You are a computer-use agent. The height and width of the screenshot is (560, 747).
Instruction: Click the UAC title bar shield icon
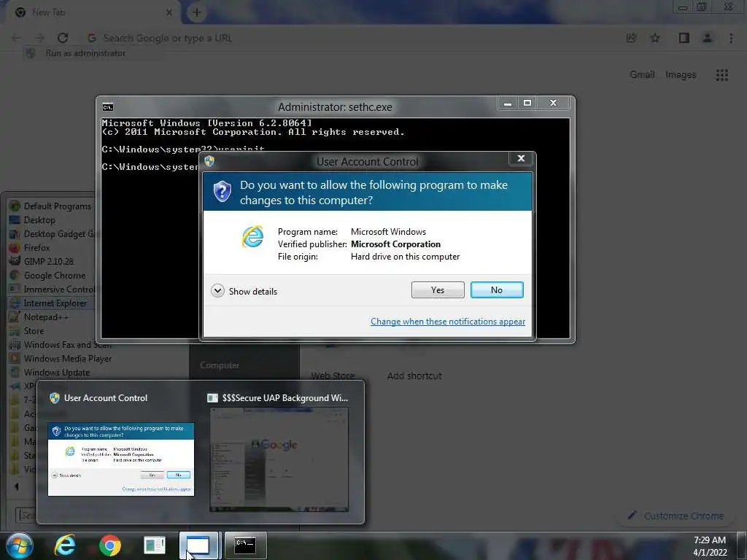coord(209,161)
